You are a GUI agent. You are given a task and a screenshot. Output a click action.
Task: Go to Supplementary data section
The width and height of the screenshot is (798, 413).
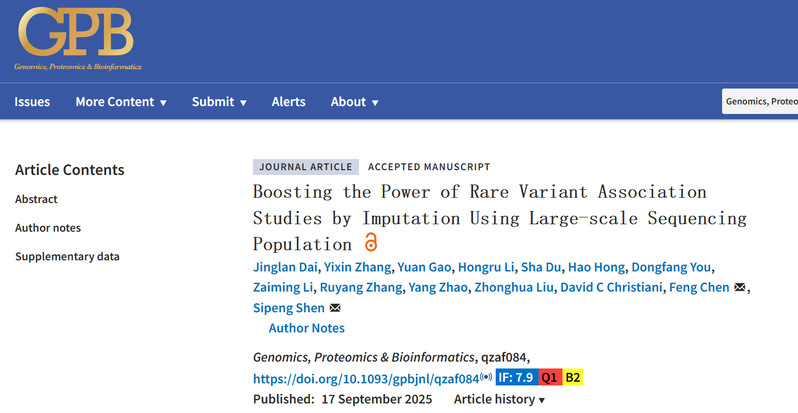pyautogui.click(x=67, y=256)
